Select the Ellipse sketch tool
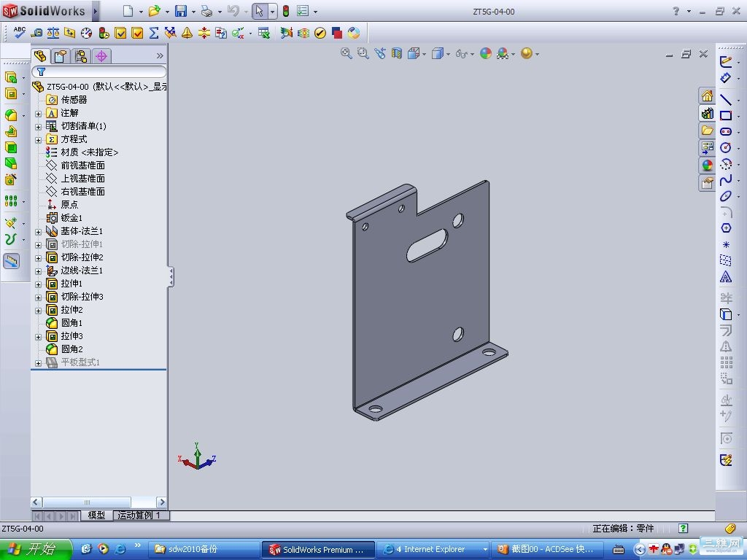747x560 pixels. [726, 195]
